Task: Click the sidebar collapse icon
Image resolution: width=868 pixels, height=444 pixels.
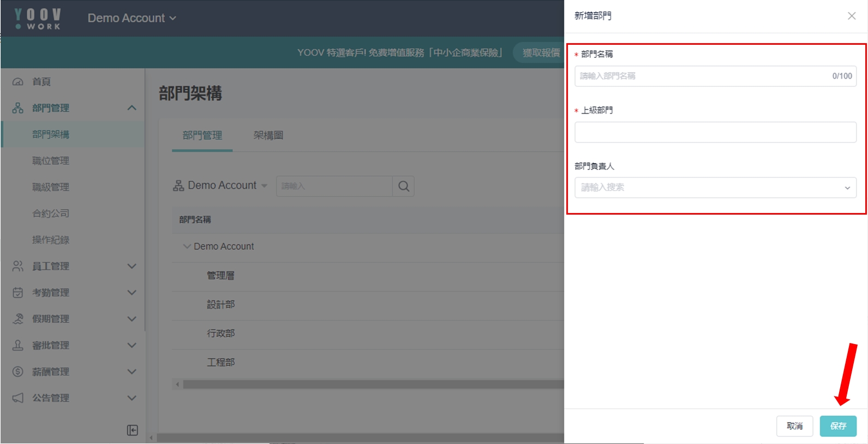Action: pyautogui.click(x=132, y=430)
